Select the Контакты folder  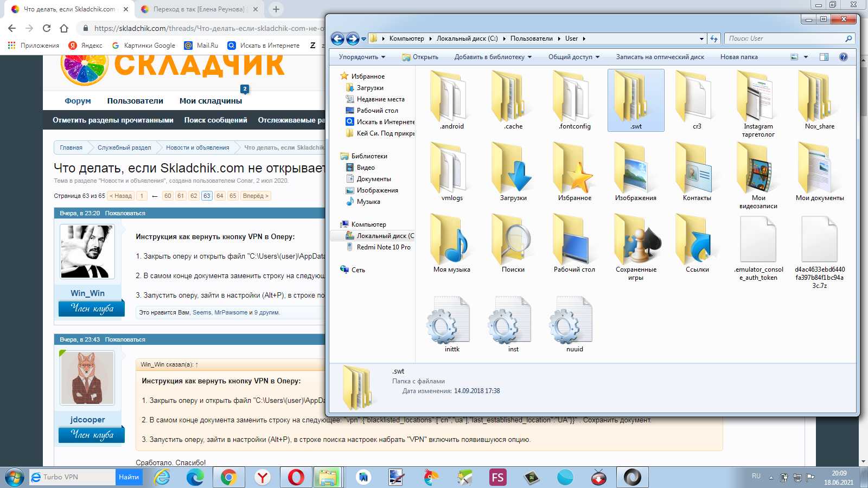pyautogui.click(x=697, y=172)
